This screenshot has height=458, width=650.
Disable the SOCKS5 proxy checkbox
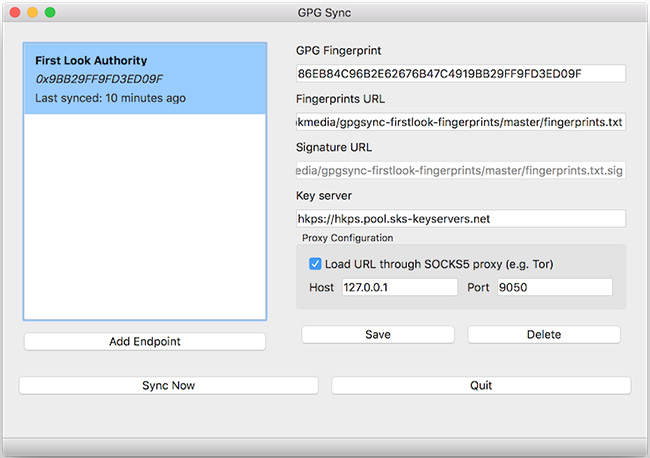316,264
